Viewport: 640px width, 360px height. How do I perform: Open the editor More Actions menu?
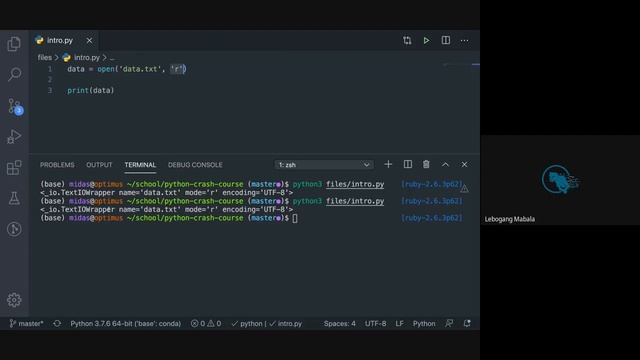(464, 40)
